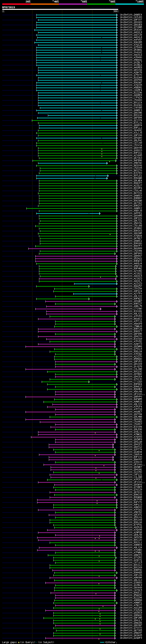Click the cyan alignment bar for UniRef100_B9TLE1
The width and height of the screenshot is (146, 644).
coord(72,176)
